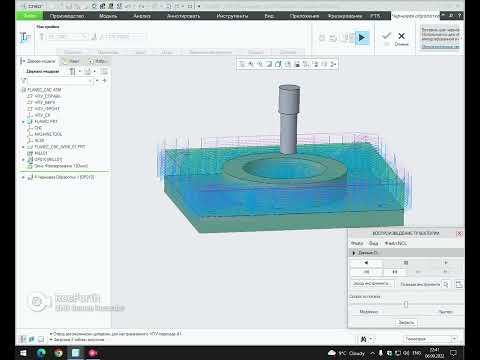Click the plus icon right of the tree search
This screenshot has height=360, width=480.
(104, 81)
